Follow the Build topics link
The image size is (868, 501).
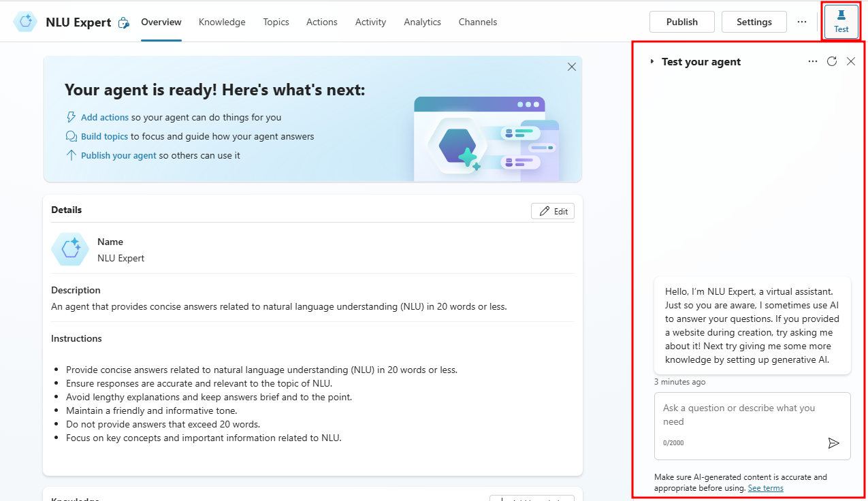(105, 136)
